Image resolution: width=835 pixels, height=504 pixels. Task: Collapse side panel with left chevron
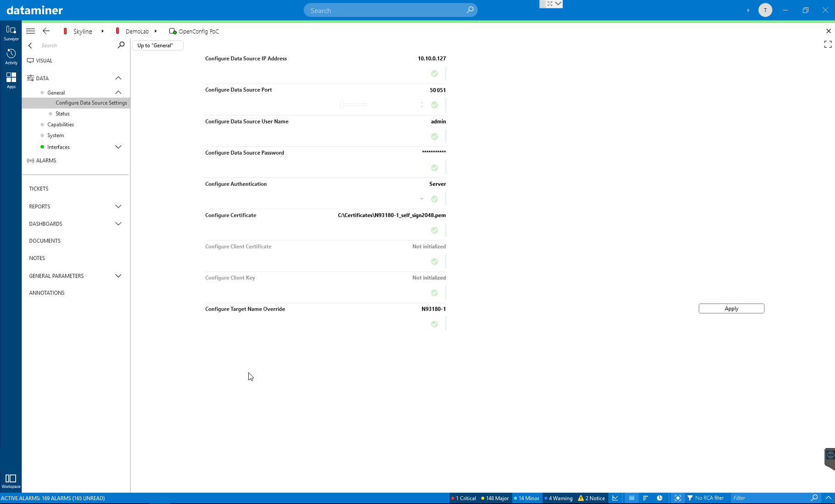30,45
